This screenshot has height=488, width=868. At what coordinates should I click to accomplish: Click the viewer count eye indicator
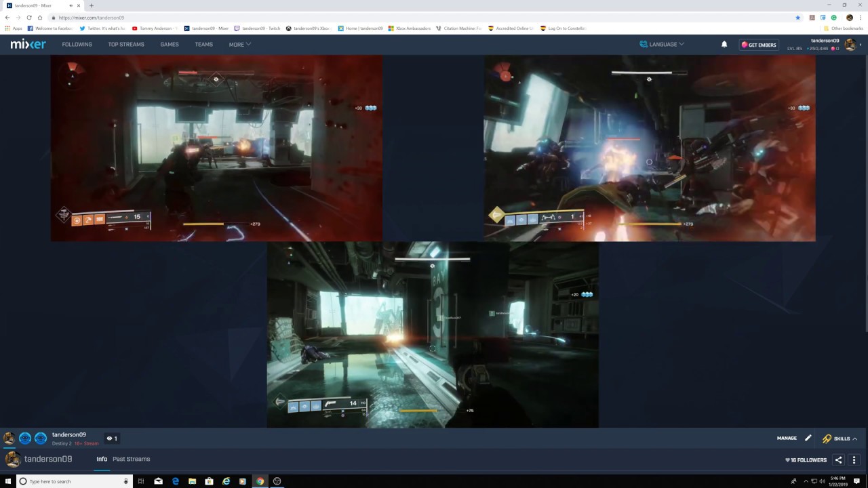click(x=113, y=439)
